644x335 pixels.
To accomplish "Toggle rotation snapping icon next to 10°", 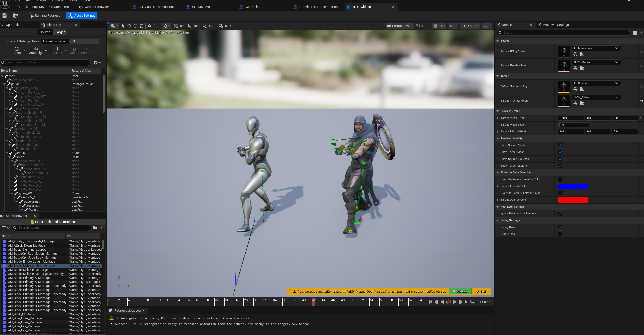I will [205, 26].
